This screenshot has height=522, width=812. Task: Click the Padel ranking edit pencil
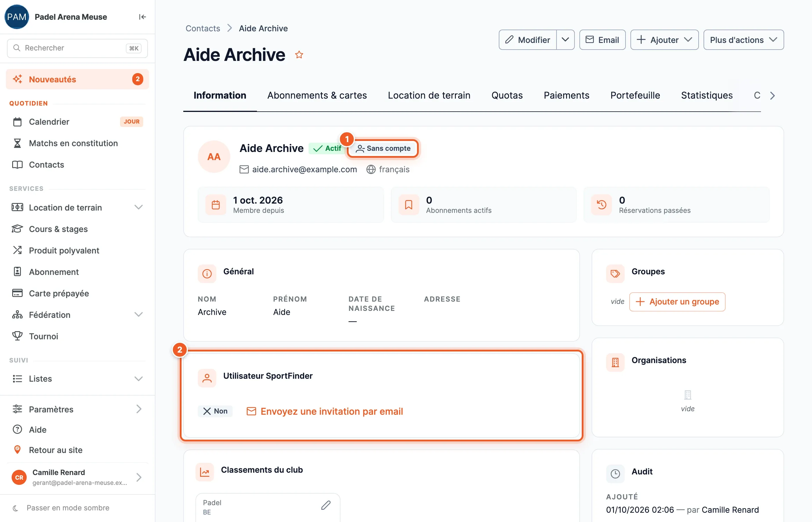(x=326, y=505)
